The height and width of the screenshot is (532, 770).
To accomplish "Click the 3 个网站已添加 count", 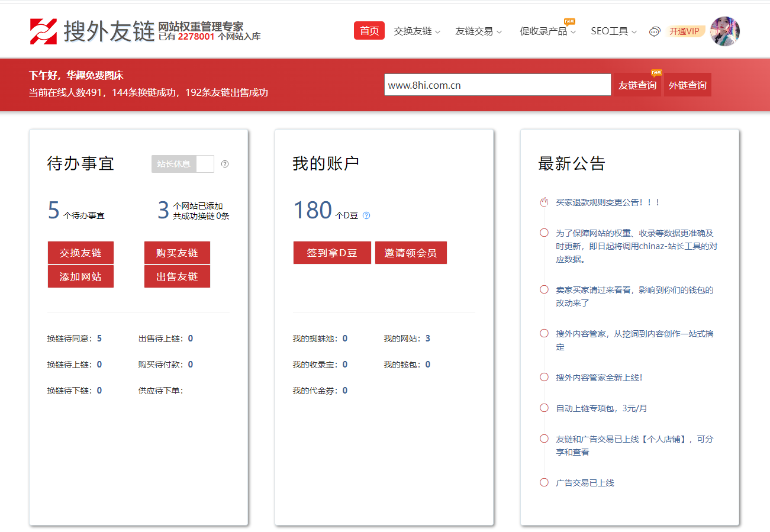I will tap(163, 210).
